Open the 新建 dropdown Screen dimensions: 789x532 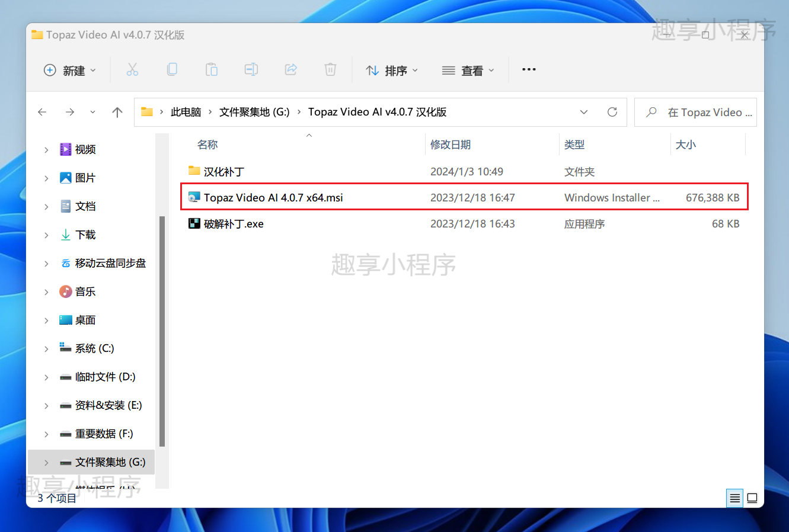(70, 70)
